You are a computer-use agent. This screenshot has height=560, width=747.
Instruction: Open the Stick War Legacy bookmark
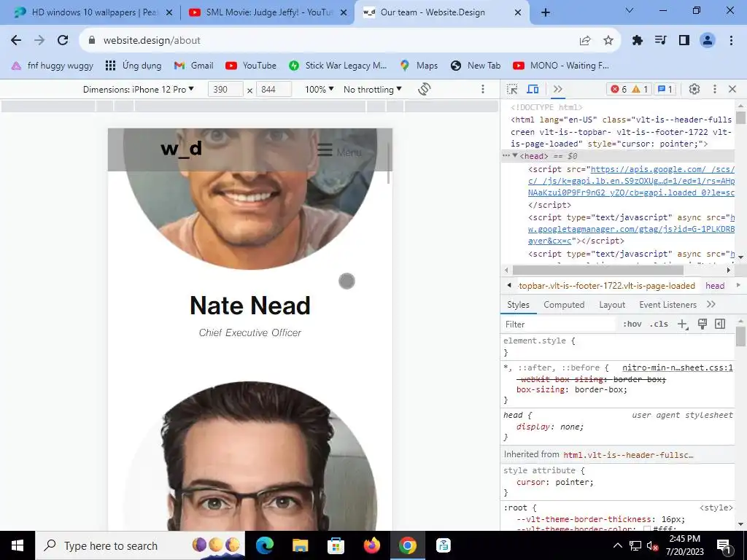338,66
